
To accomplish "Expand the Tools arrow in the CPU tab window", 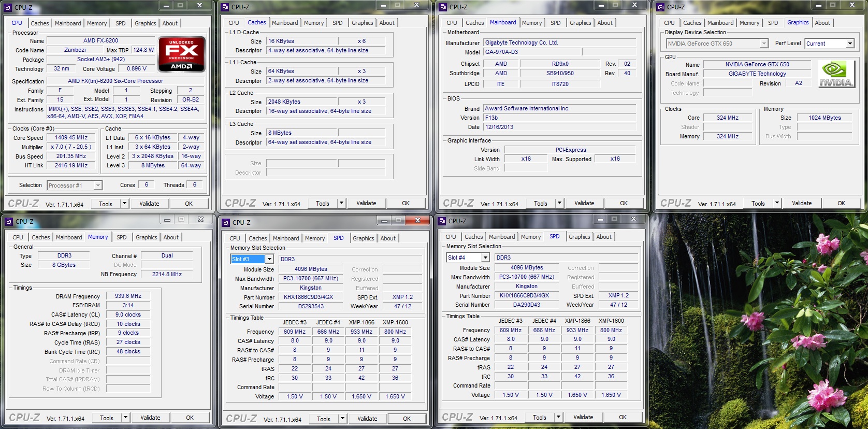I will [x=124, y=204].
